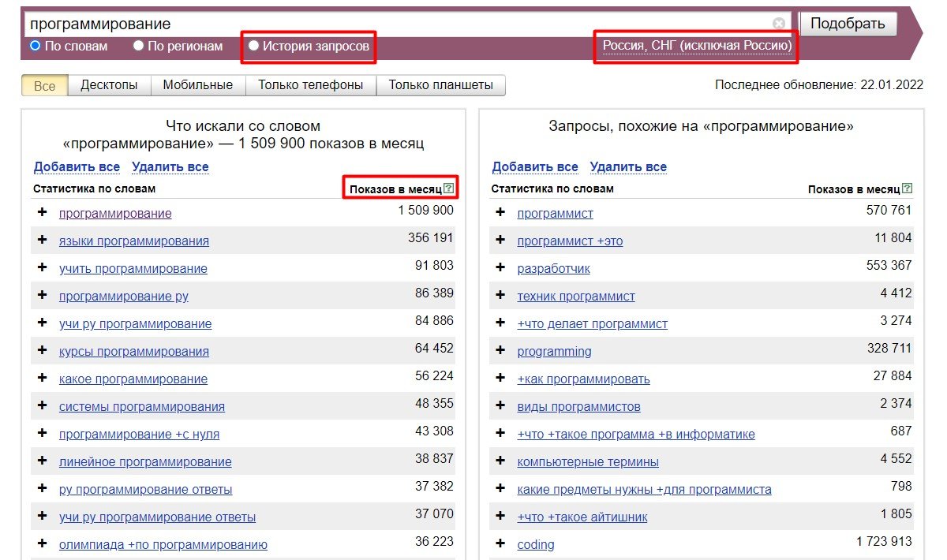Click the value '1 723 913' for coding
Image resolution: width=947 pixels, height=560 pixels.
pyautogui.click(x=884, y=542)
